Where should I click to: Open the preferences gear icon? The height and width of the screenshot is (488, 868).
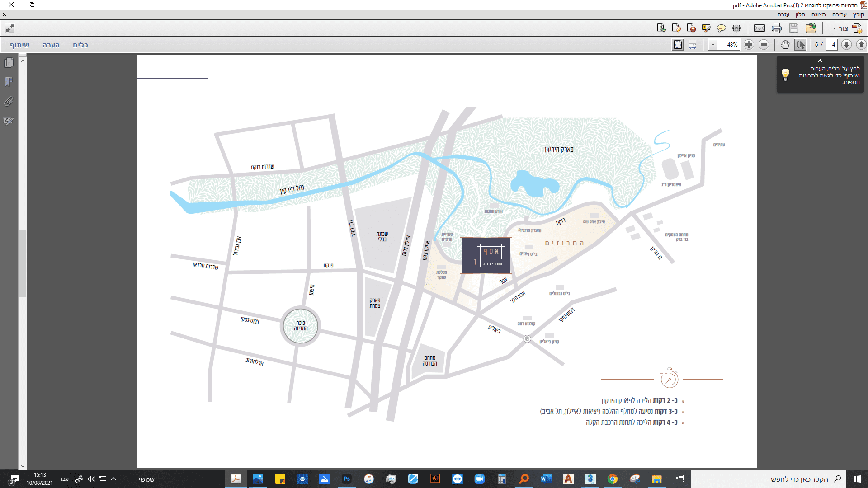pos(736,28)
